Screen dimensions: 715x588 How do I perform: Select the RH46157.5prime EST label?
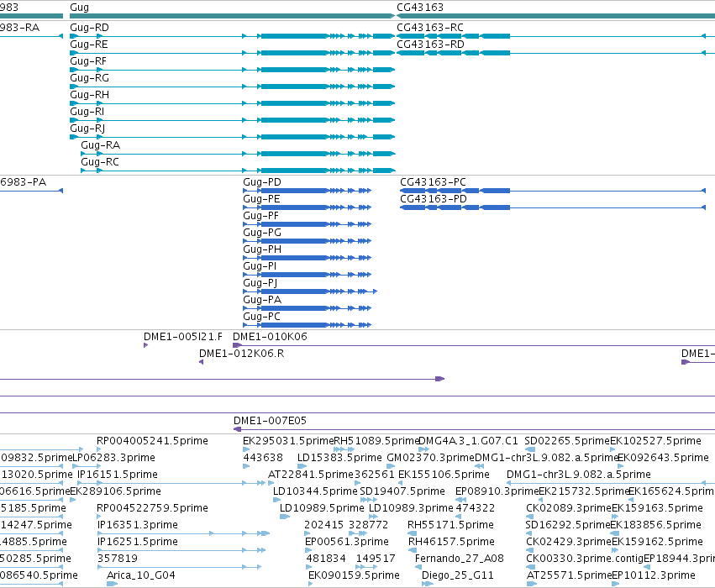(x=451, y=542)
